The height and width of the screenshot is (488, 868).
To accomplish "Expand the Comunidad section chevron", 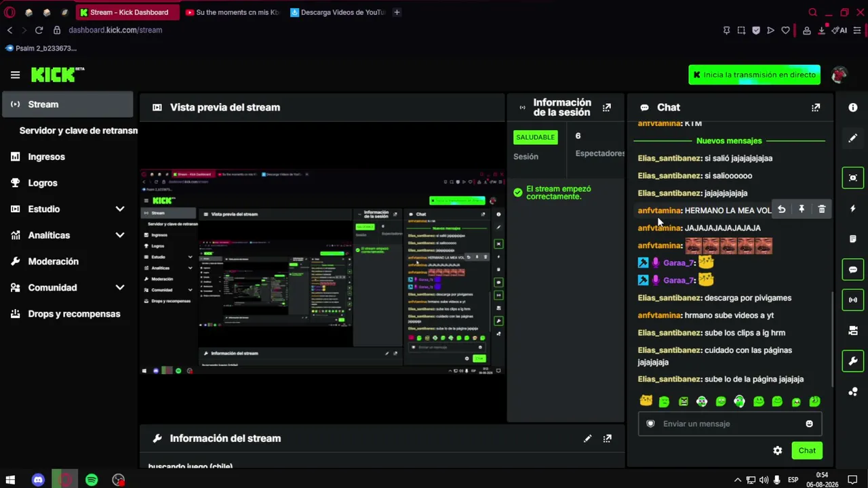I will coord(120,287).
